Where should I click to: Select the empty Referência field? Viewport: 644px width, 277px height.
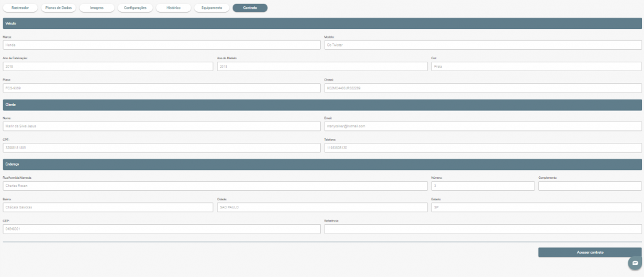point(483,229)
